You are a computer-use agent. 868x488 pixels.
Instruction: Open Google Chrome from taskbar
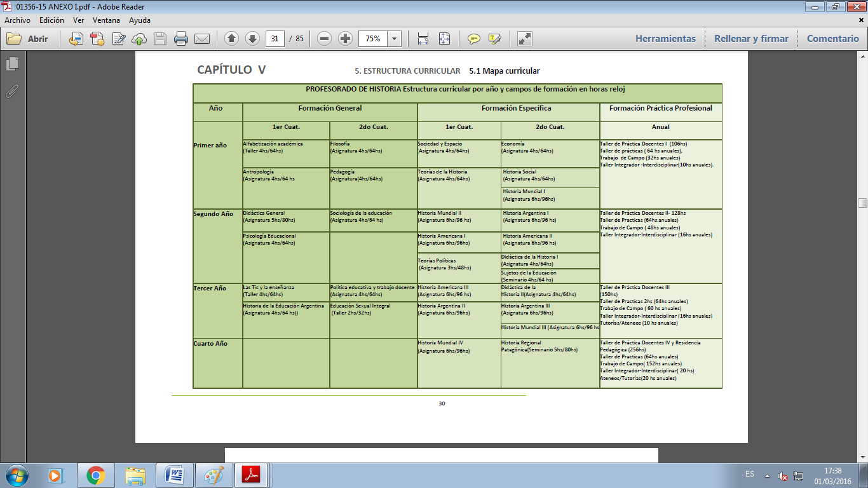[x=96, y=475]
